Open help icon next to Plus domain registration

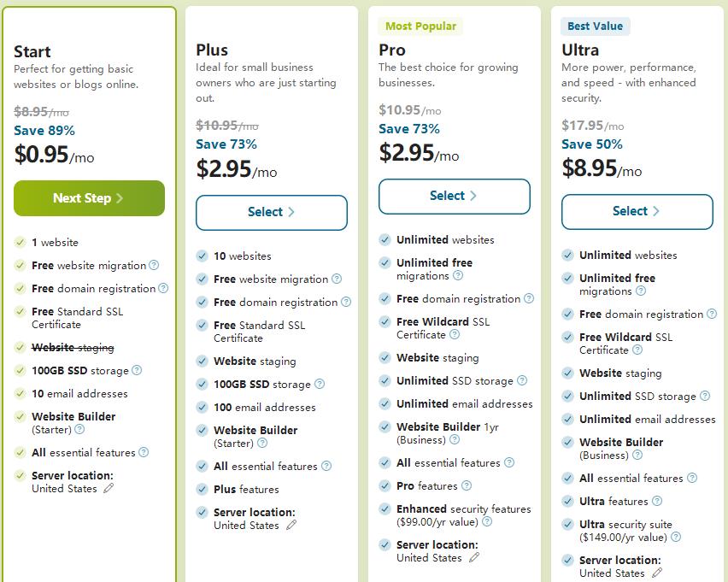[x=346, y=303]
